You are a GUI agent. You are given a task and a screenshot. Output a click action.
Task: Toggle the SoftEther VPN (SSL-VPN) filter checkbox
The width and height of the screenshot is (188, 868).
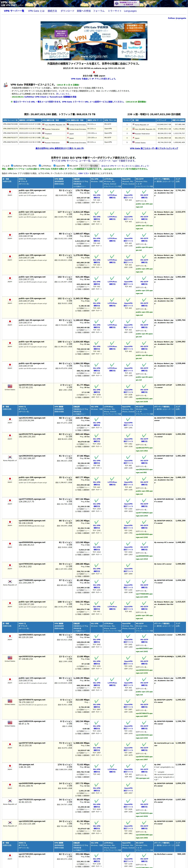[12, 166]
